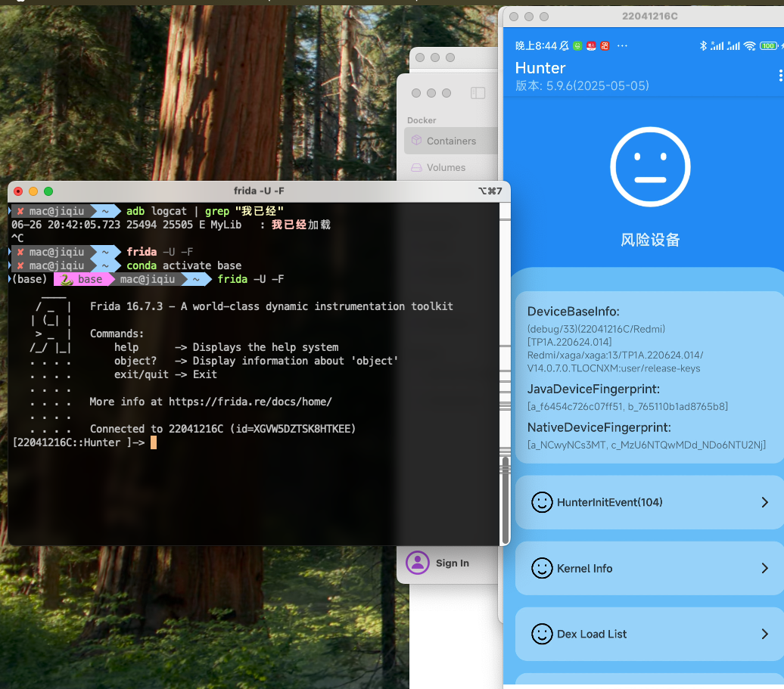This screenshot has width=784, height=689.
Task: Click the smiley icon beside HunterInitEvent(104)
Action: pos(542,502)
